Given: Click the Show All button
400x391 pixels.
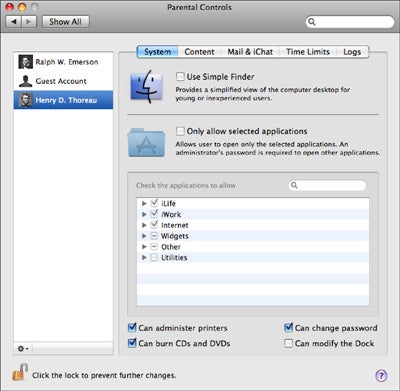Looking at the screenshot, I should 66,22.
